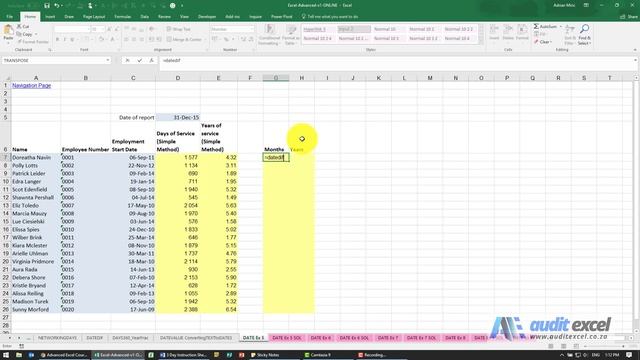Expand the cell styles gallery
Image resolution: width=640 pixels, height=360 pixels.
click(x=481, y=41)
